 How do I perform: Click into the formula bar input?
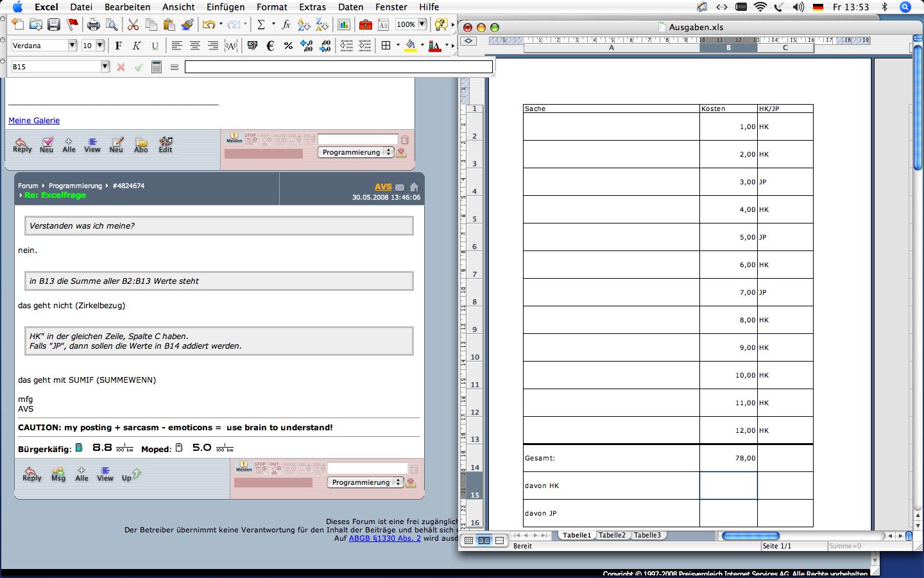tap(339, 67)
